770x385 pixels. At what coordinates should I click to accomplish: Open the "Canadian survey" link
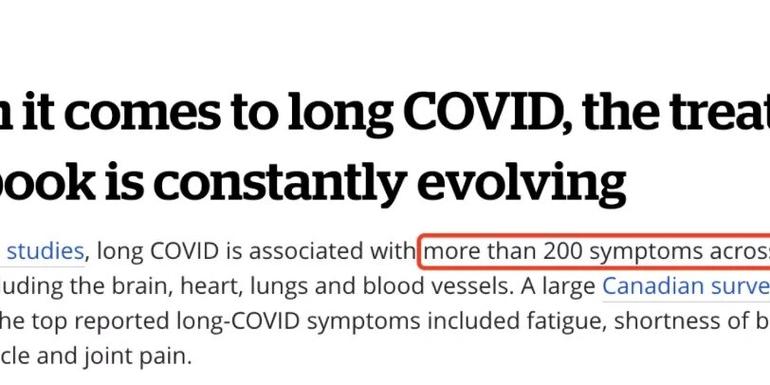tap(686, 286)
